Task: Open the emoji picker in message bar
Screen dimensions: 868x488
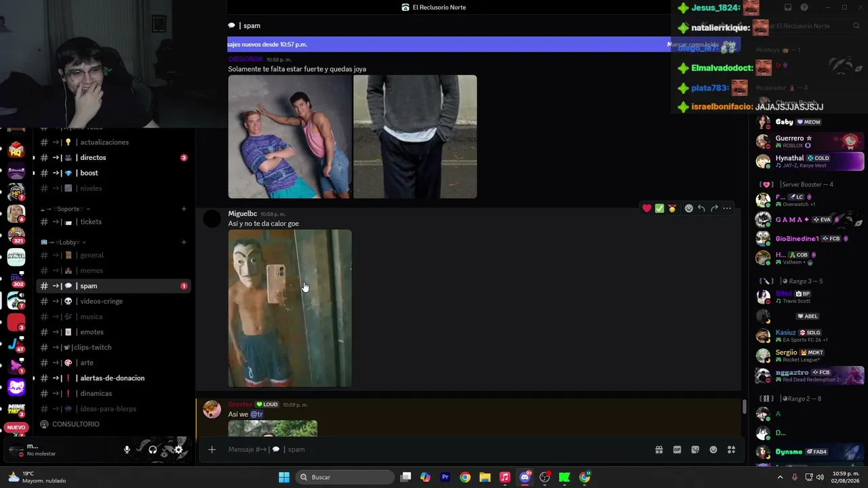Action: (x=713, y=449)
